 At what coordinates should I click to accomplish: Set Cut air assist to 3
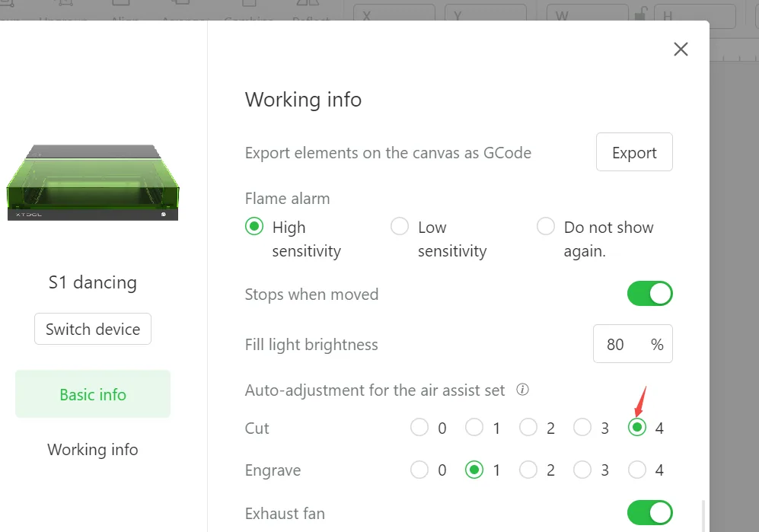(582, 428)
